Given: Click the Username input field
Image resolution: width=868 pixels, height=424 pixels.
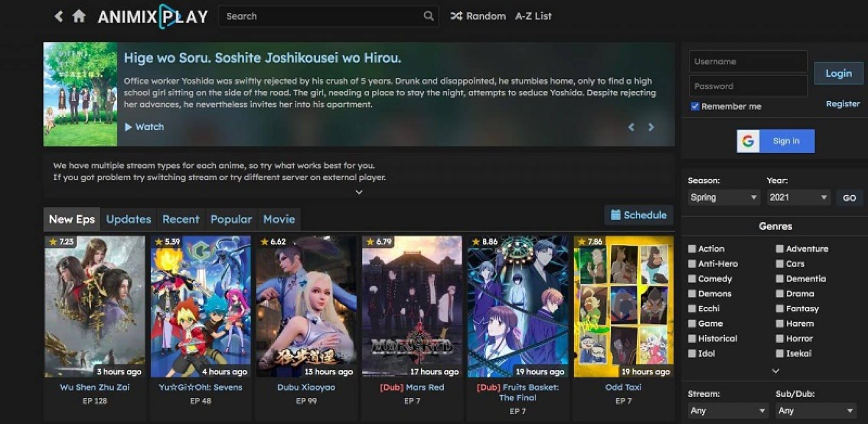Looking at the screenshot, I should click(x=748, y=61).
